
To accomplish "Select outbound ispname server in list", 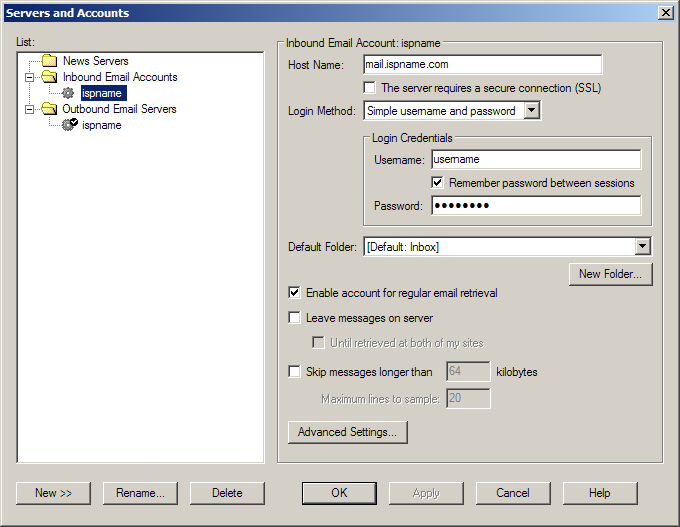I will pyautogui.click(x=102, y=125).
